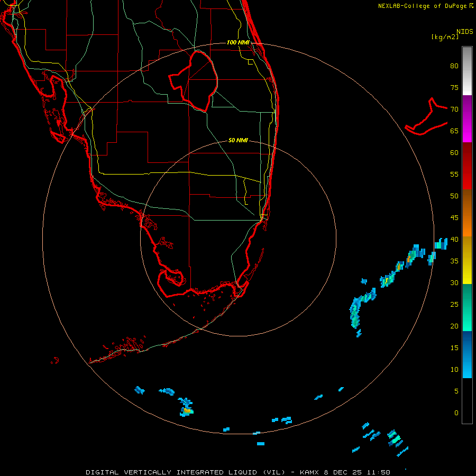Pick the white-gray segment of the color bar
476x476 pixels.
pos(467,71)
